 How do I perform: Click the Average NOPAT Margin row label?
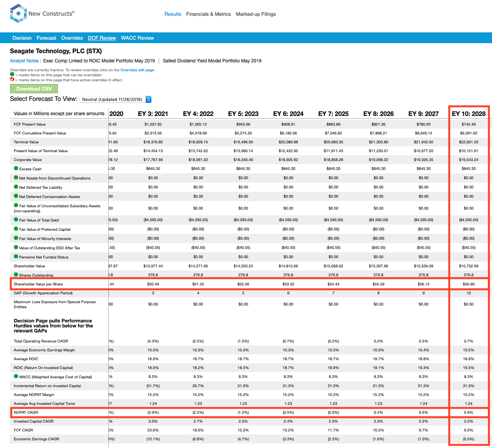tap(34, 395)
